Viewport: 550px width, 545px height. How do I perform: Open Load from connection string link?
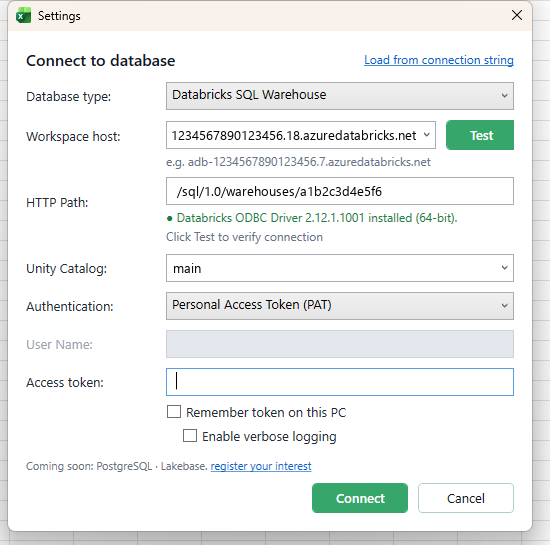coord(439,60)
